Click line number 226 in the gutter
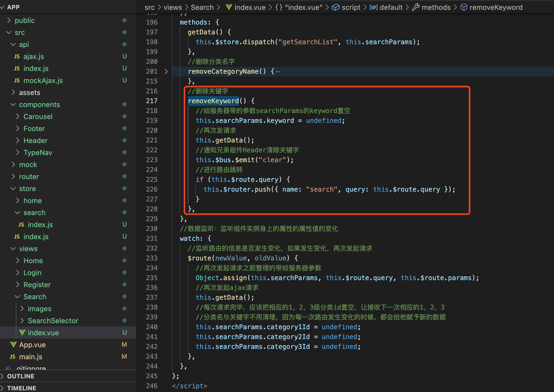Screen dimensions: 554x392 click(x=152, y=189)
